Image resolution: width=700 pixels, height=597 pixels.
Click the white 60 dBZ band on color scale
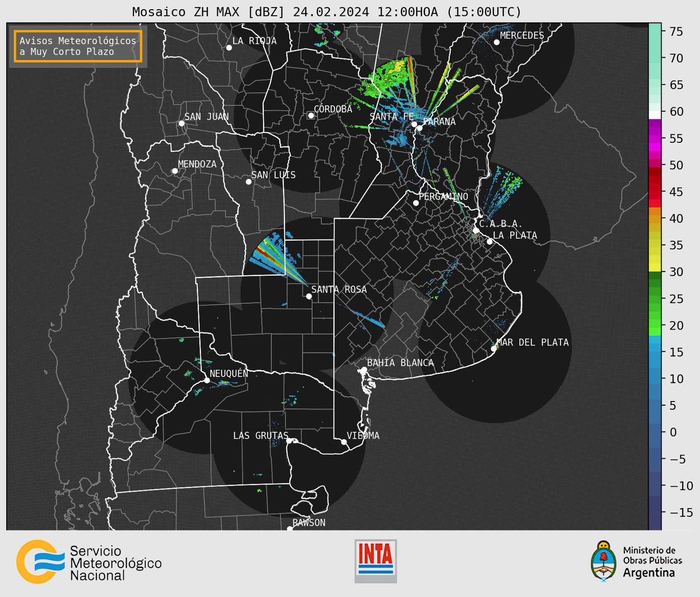655,115
